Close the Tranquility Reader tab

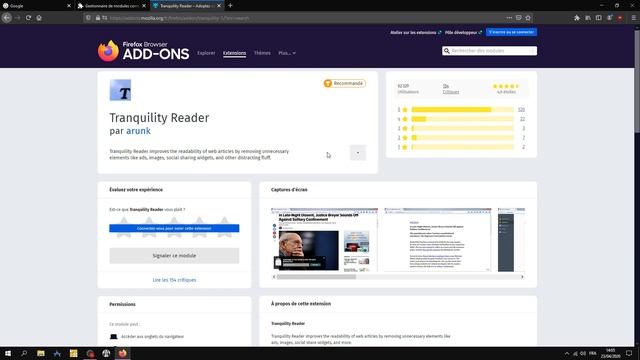pos(219,6)
